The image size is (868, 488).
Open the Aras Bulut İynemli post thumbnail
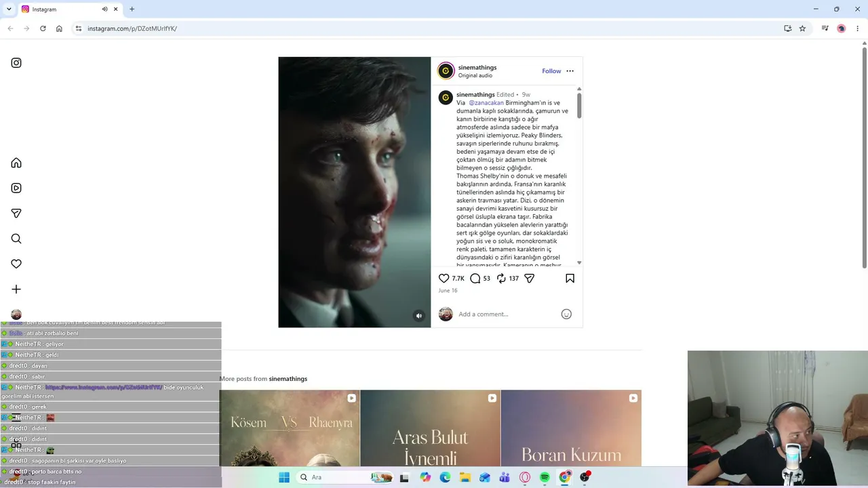point(431,428)
